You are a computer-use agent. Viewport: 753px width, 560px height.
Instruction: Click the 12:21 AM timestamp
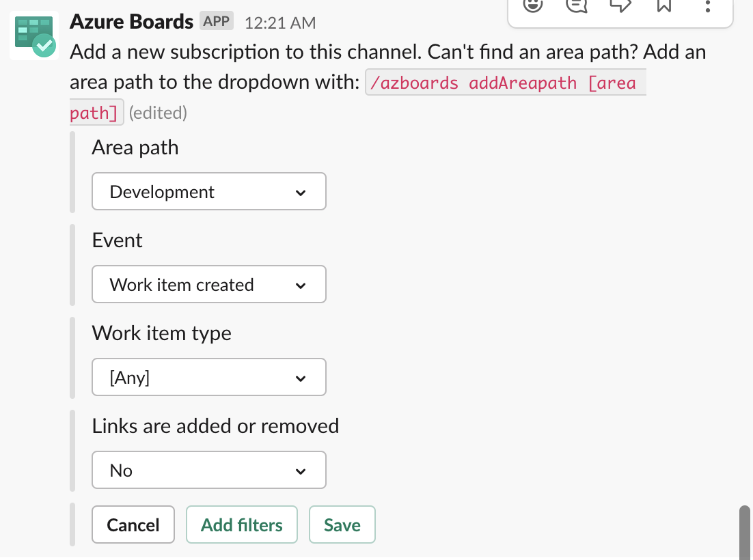[279, 22]
